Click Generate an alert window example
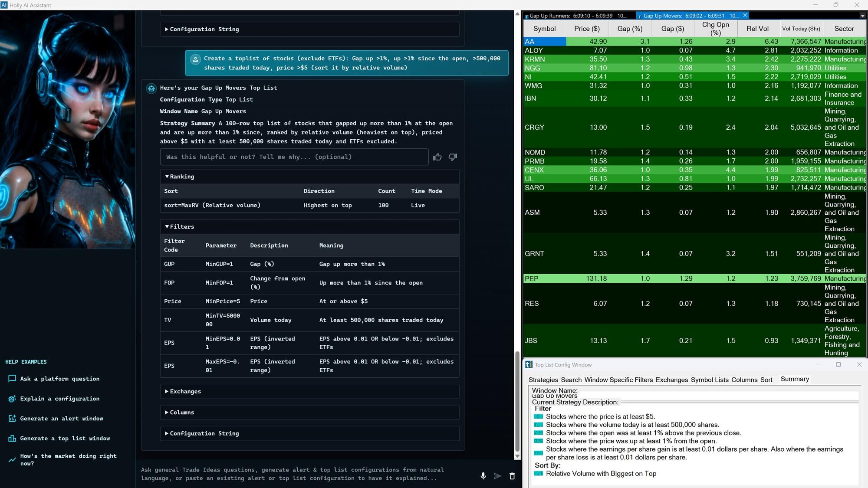 coord(62,419)
